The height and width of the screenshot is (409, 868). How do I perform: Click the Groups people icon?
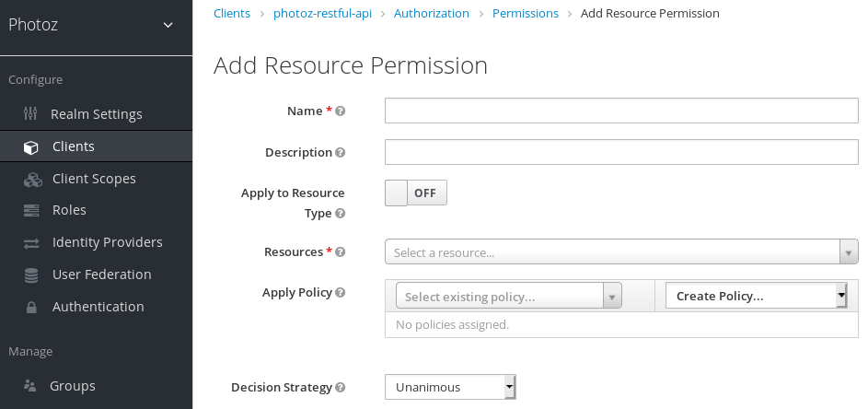30,386
